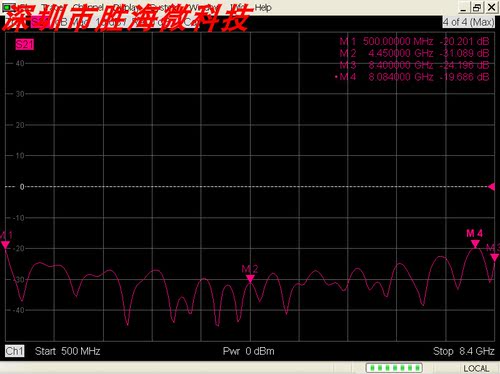This screenshot has width=500, height=374.
Task: Select M1 500.00000 MHz readout row
Action: (414, 41)
